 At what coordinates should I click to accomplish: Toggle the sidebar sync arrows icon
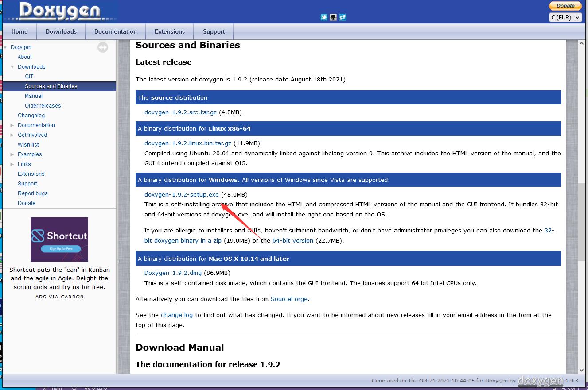pyautogui.click(x=103, y=47)
